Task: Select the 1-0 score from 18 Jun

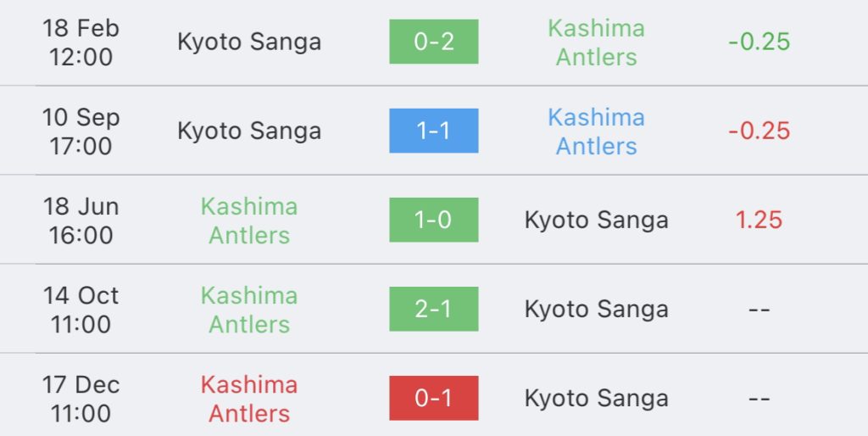Action: click(433, 220)
